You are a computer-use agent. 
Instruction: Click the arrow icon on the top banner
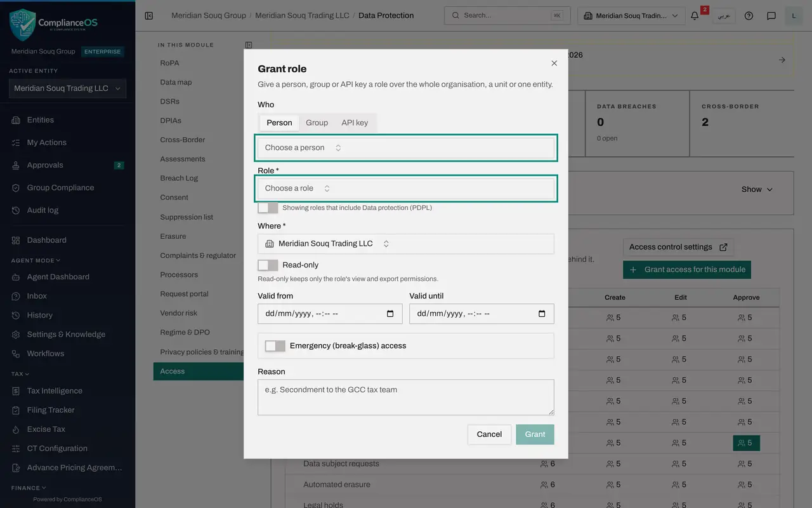[x=782, y=60]
